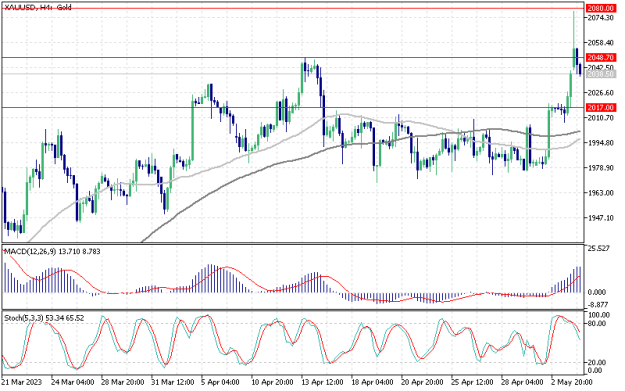Click the 31 Mar 12:00 time label
The height and width of the screenshot is (391, 625).
[x=173, y=382]
